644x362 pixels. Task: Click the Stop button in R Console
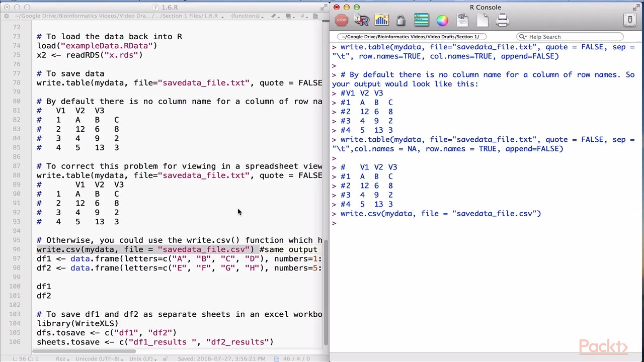(x=342, y=21)
